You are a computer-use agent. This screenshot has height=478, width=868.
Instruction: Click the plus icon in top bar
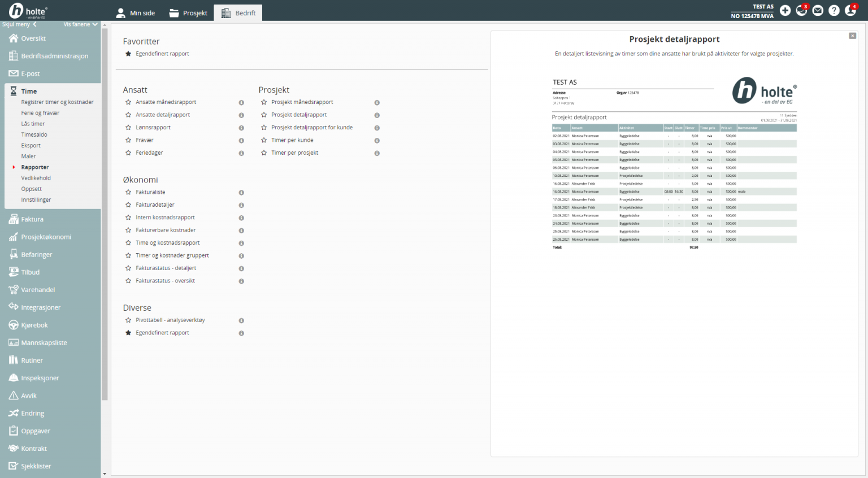pos(785,11)
